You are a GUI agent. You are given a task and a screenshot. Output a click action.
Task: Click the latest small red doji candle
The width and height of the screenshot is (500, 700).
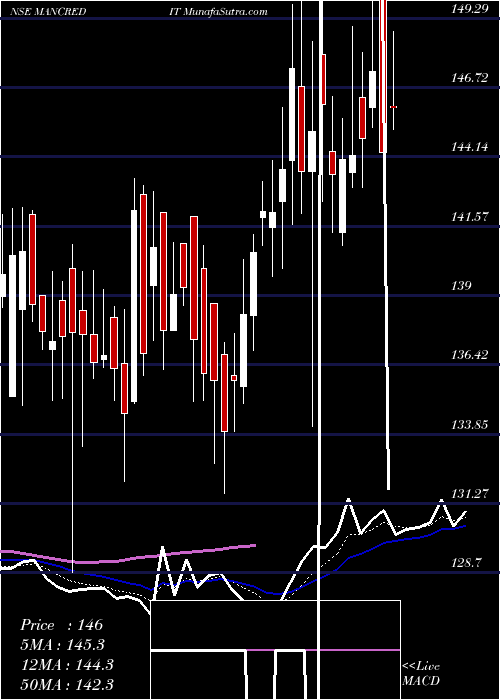tap(394, 107)
